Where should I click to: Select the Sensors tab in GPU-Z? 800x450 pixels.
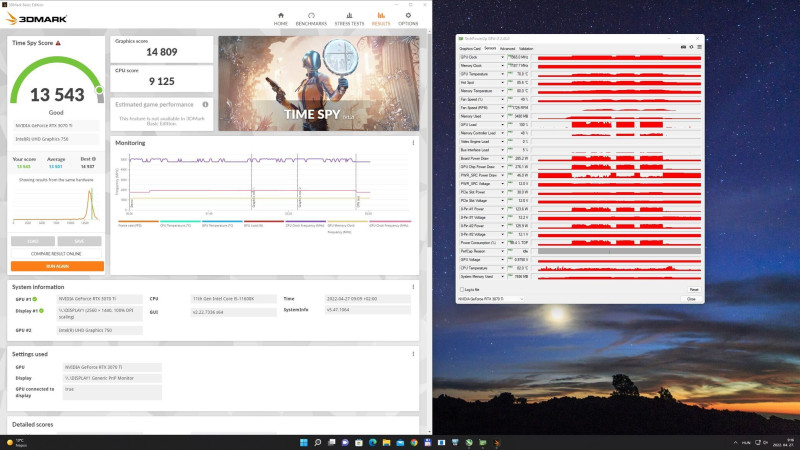click(490, 48)
